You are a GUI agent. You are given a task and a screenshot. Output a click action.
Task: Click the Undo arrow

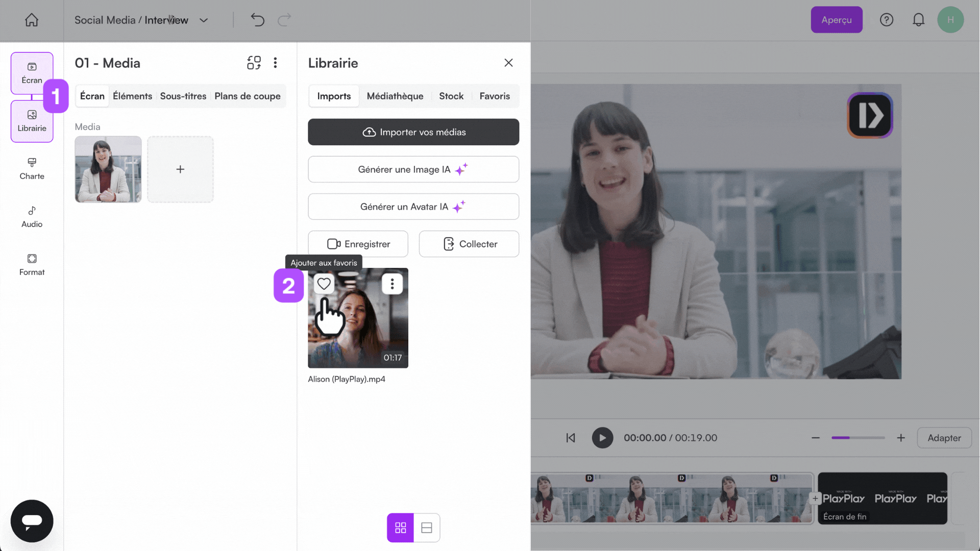(x=257, y=19)
